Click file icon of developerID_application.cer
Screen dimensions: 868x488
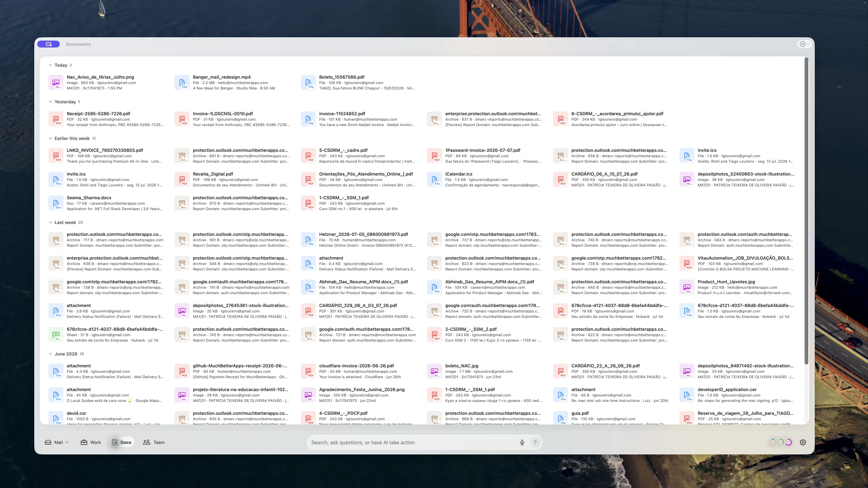click(687, 395)
